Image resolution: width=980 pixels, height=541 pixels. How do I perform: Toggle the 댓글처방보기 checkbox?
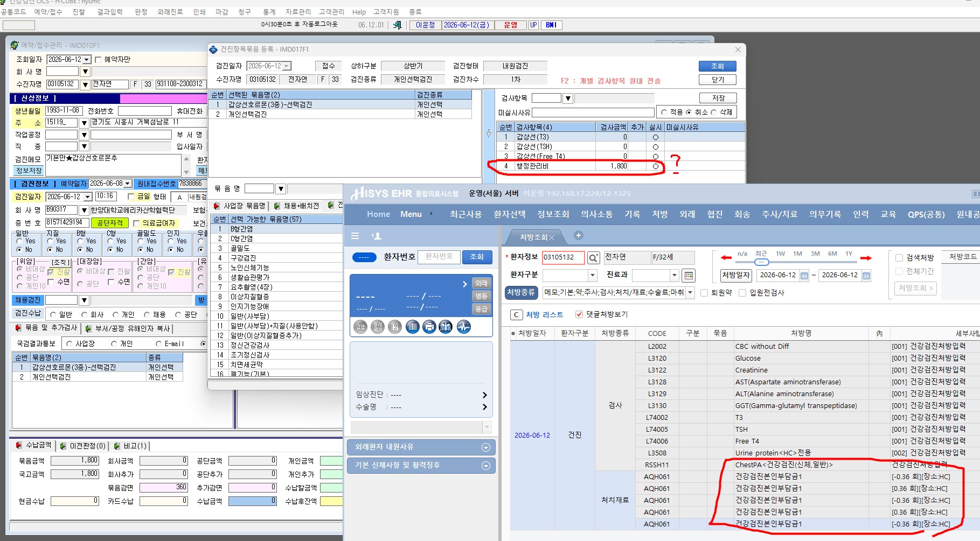579,314
